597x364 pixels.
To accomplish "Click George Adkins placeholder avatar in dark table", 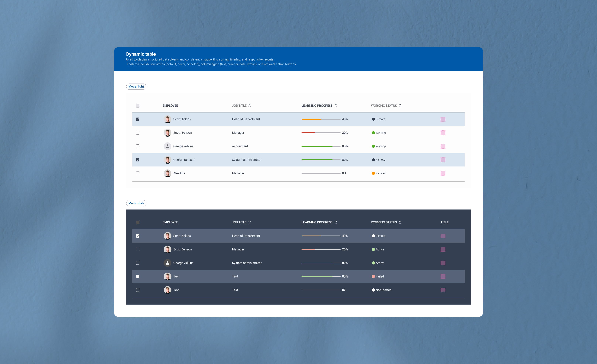I will pos(167,263).
